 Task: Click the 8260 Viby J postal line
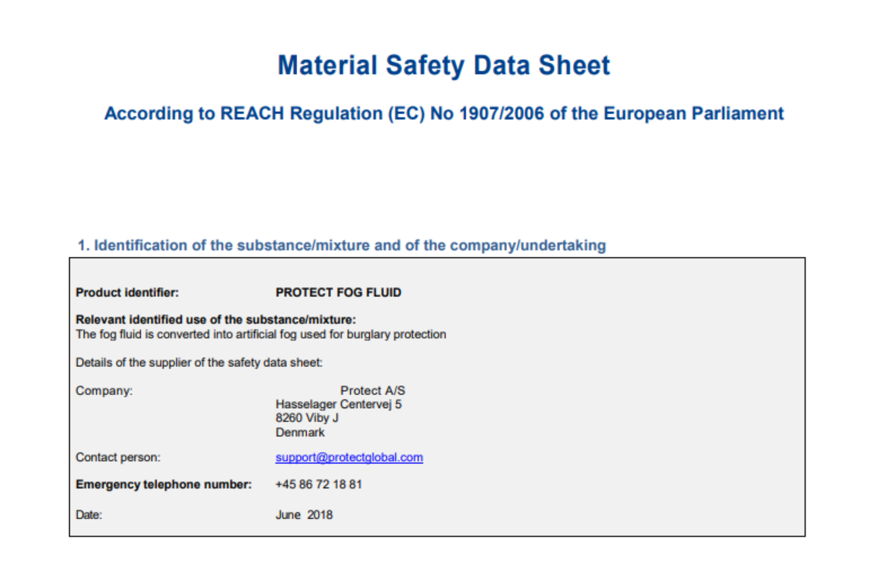(307, 418)
